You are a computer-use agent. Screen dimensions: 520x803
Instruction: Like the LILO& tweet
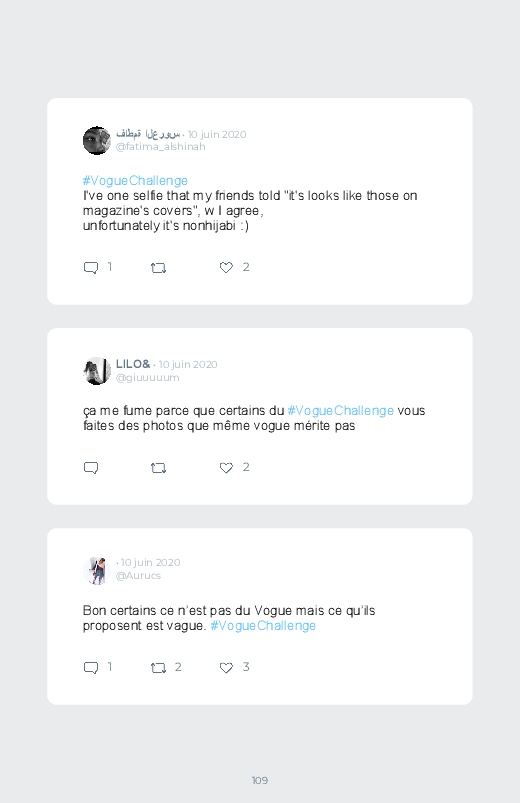tap(226, 468)
